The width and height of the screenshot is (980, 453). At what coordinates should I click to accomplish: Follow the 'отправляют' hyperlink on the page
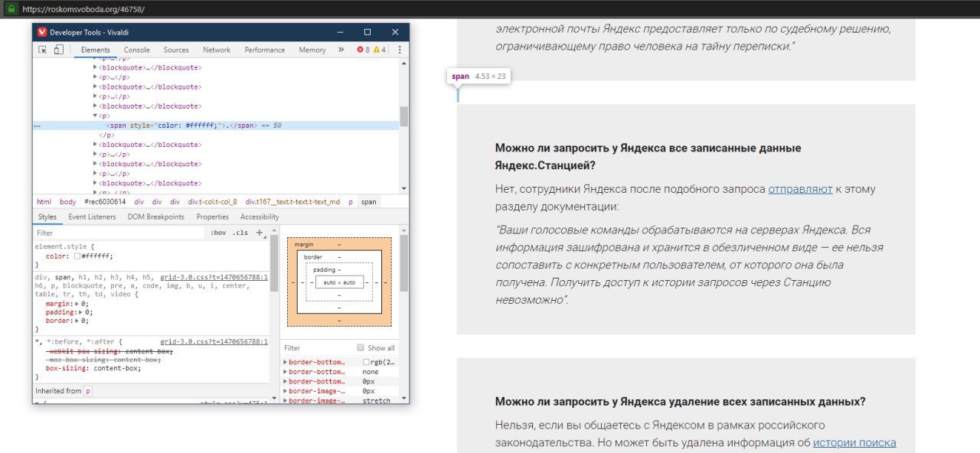click(800, 189)
